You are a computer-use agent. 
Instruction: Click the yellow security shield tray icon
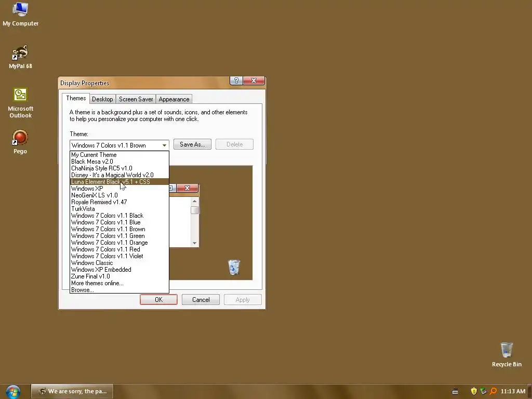click(x=474, y=391)
